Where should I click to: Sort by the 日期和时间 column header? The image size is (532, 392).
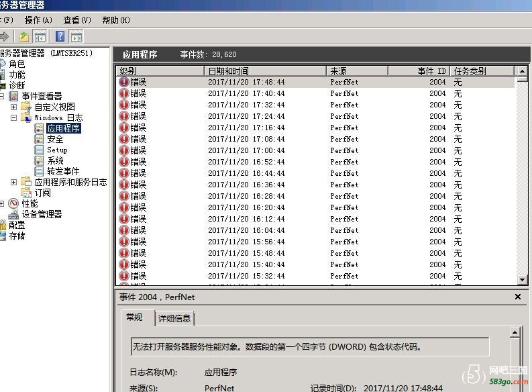point(265,71)
